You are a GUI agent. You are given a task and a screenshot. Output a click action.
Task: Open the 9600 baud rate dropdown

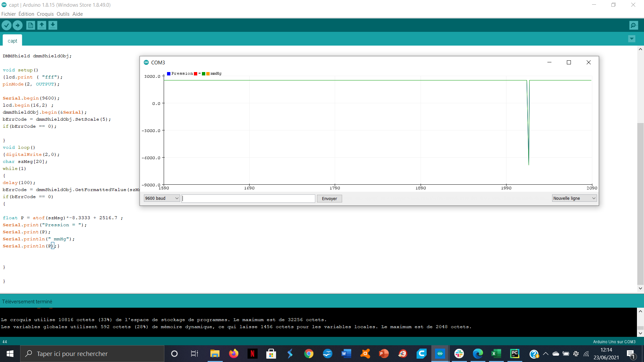coord(162,198)
